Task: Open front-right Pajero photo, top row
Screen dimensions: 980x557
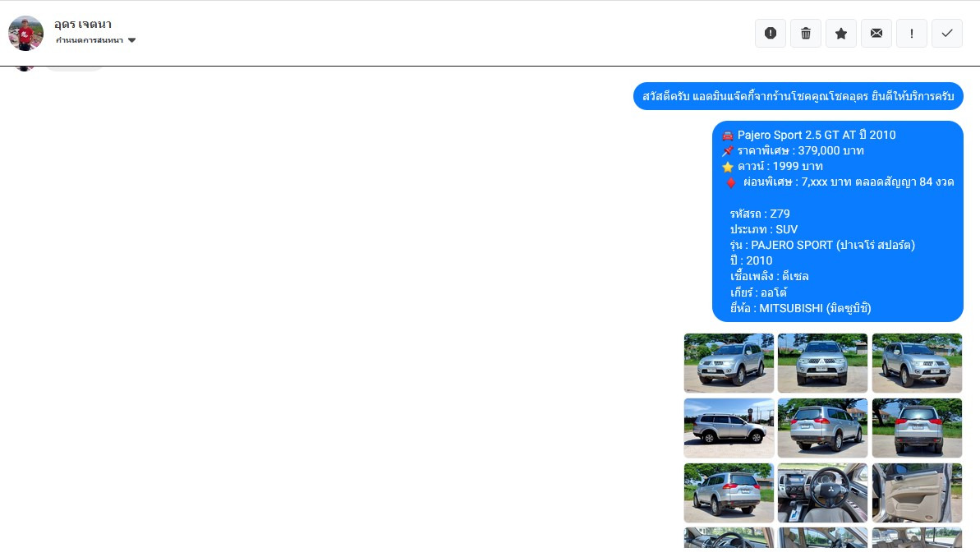Action: 917,363
